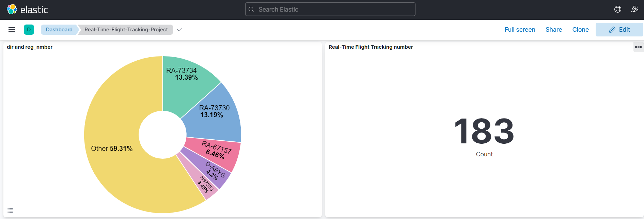Click the 183 Count metric
The width and height of the screenshot is (644, 219).
click(x=484, y=132)
